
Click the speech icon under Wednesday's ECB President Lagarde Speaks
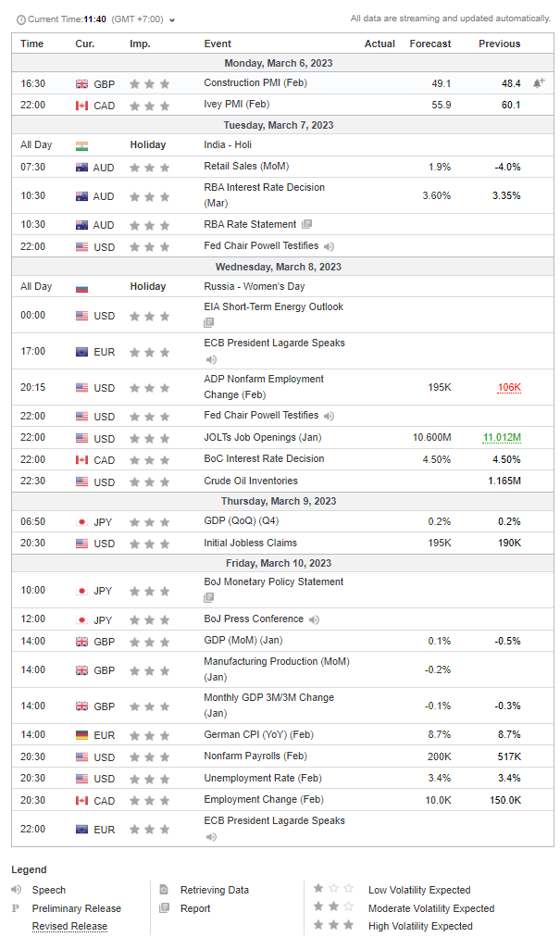[211, 360]
